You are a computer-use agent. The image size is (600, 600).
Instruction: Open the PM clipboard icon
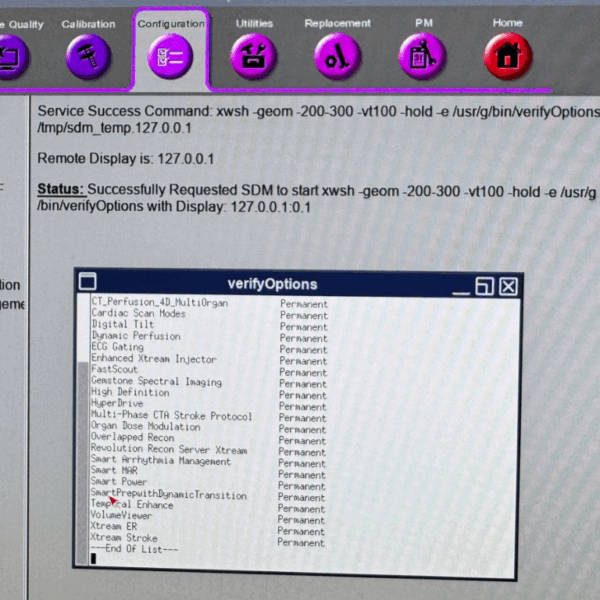[422, 56]
